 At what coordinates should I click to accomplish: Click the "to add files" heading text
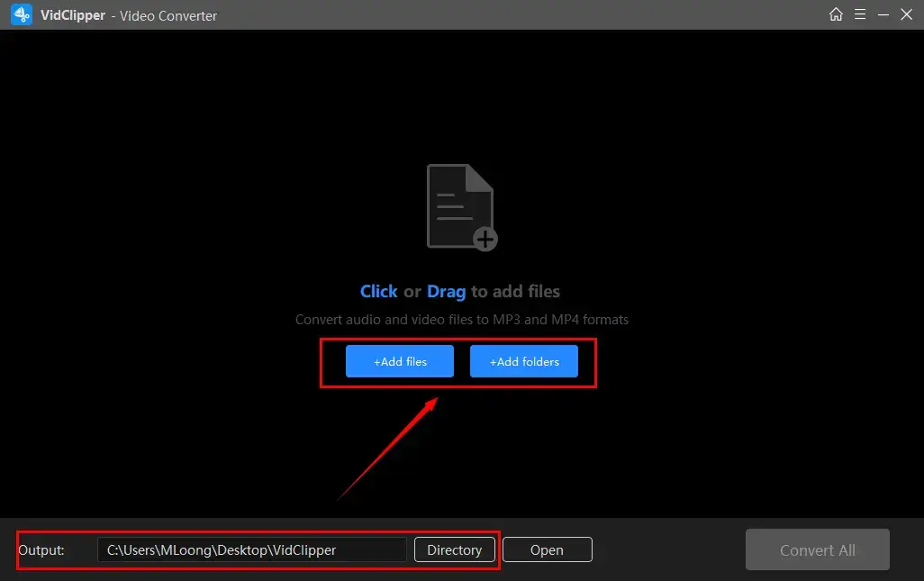(515, 291)
